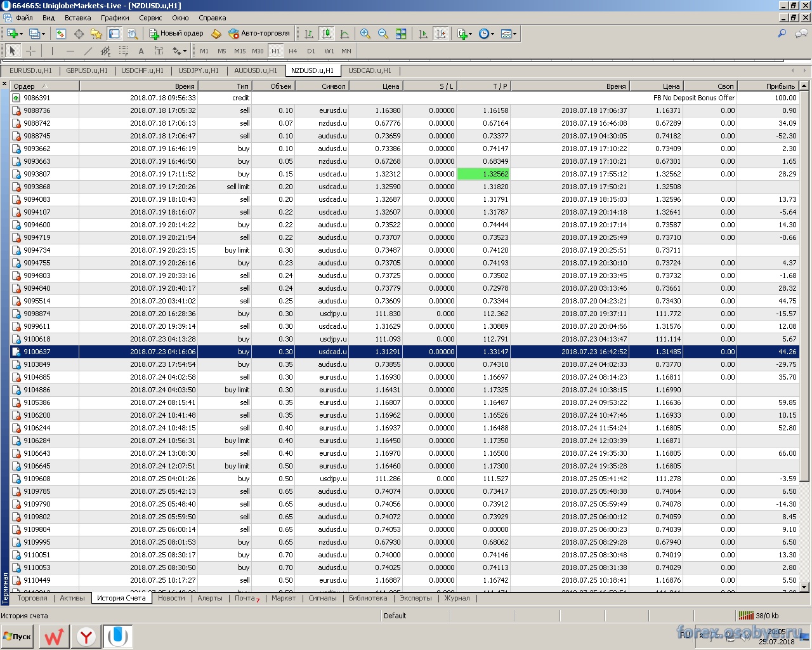Viewport: 812px width, 650px height.
Task: Switch to the Торговля terminal tab
Action: [32, 598]
